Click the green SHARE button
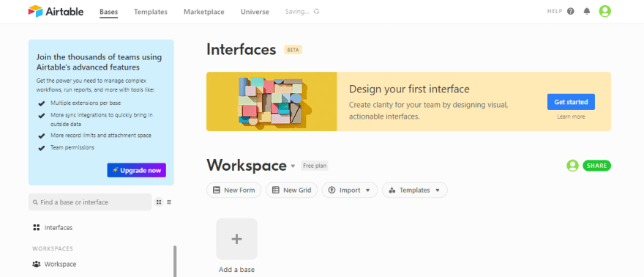Viewport: 644px width, 277px height. (596, 166)
